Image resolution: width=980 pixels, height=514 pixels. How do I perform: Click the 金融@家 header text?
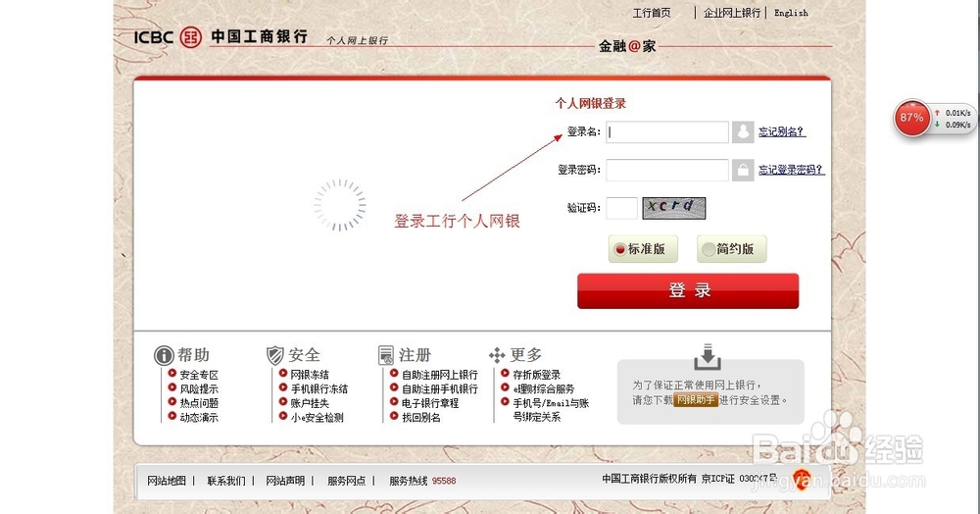pyautogui.click(x=627, y=46)
